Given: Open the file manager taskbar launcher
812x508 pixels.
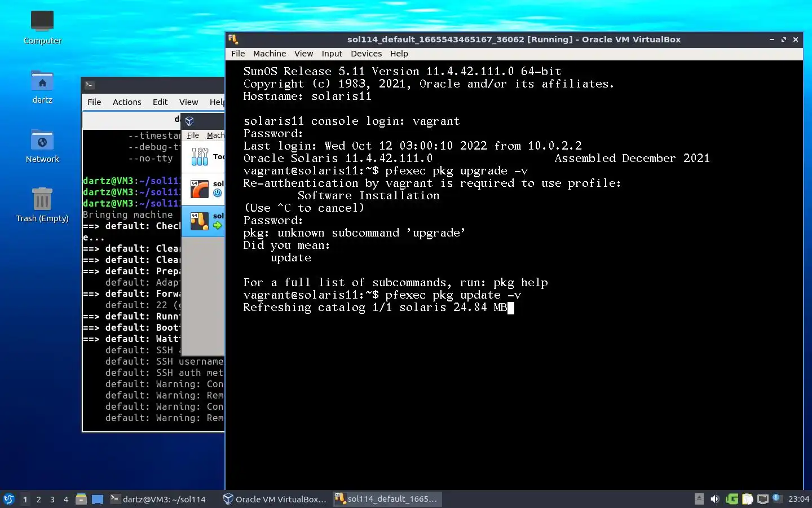Looking at the screenshot, I should [x=81, y=499].
